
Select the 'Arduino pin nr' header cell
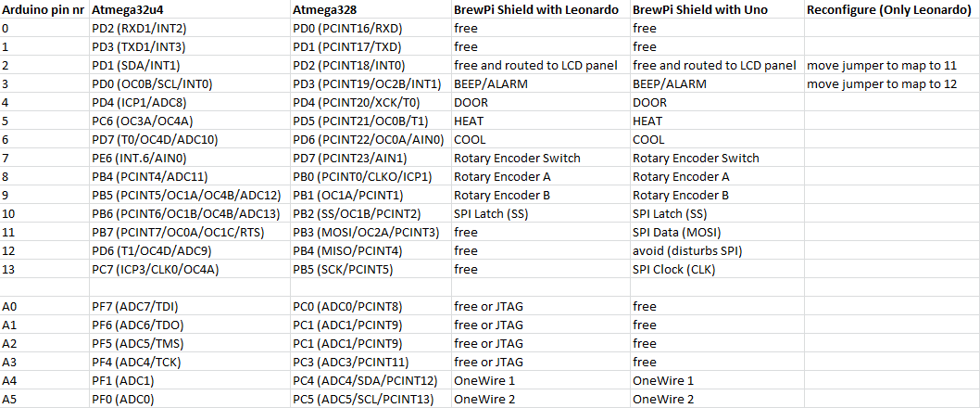click(45, 10)
